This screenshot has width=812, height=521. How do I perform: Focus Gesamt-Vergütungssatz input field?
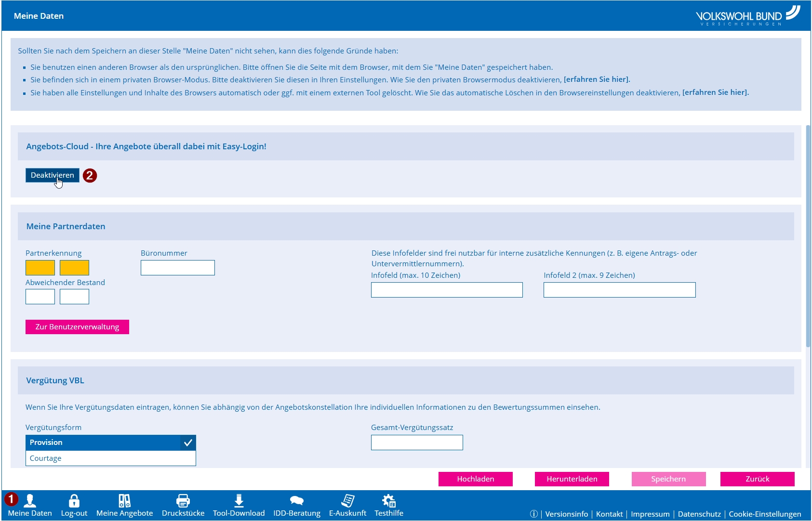coord(417,443)
